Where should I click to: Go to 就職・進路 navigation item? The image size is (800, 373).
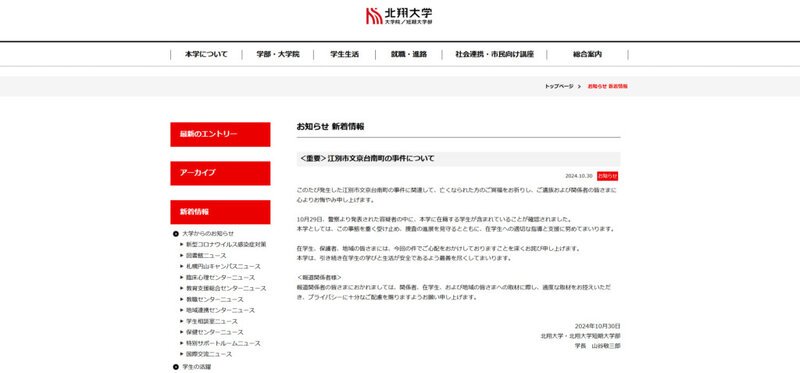[x=409, y=55]
